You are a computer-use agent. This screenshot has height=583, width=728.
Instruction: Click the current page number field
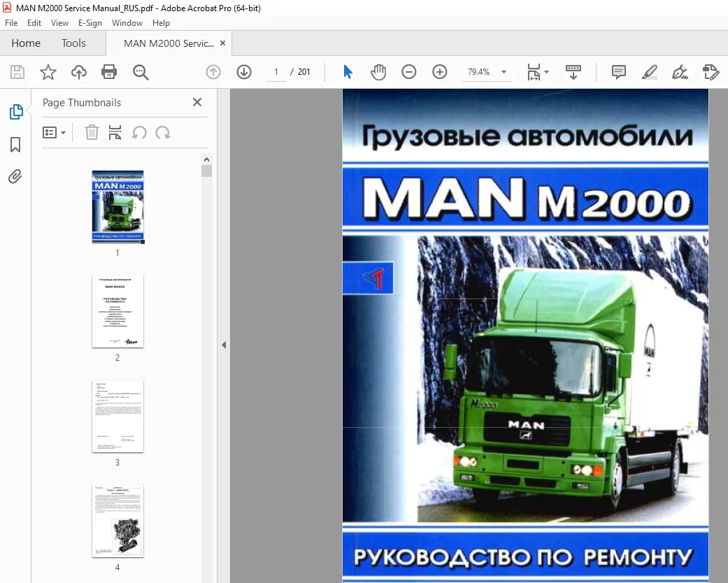pos(276,72)
